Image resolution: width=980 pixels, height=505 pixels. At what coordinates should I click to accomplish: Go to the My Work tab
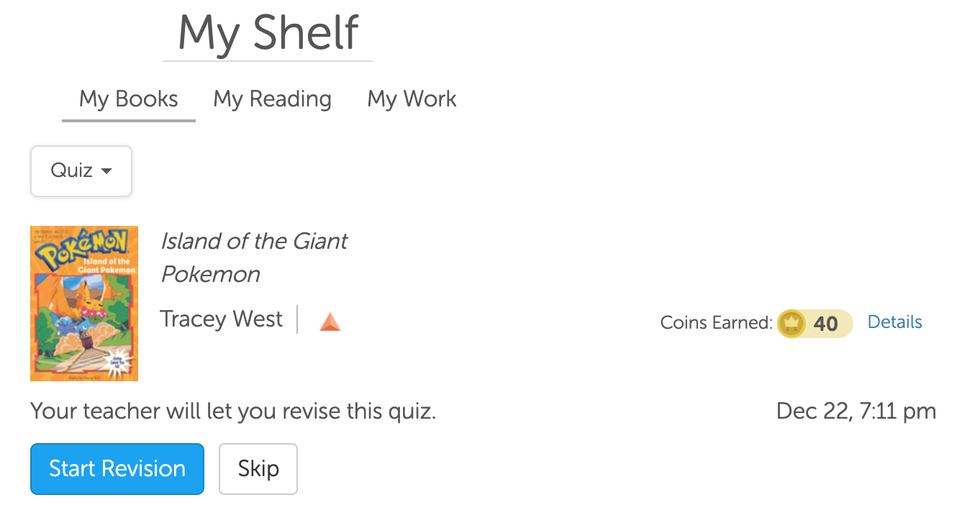412,99
